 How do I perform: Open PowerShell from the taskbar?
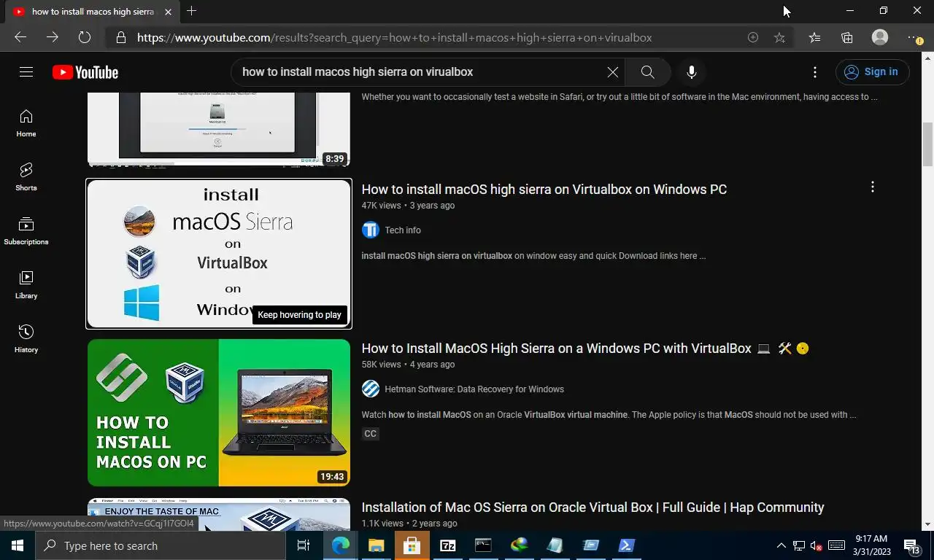627,545
